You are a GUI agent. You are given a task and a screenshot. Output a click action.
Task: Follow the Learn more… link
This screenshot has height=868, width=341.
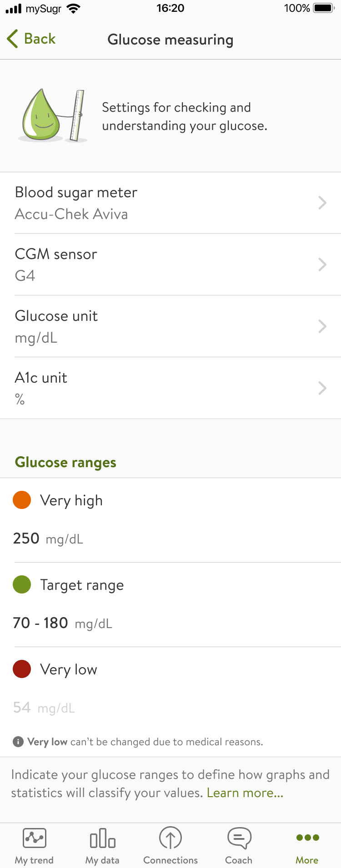[245, 793]
